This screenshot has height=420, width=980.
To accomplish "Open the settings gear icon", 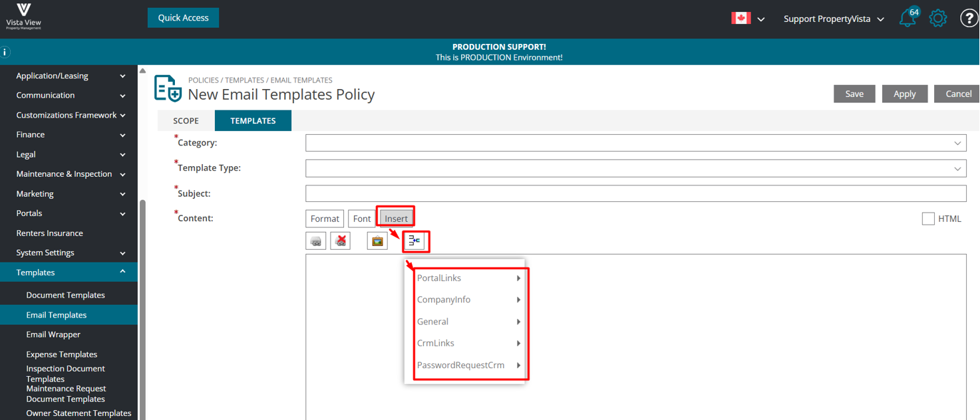I will tap(938, 18).
